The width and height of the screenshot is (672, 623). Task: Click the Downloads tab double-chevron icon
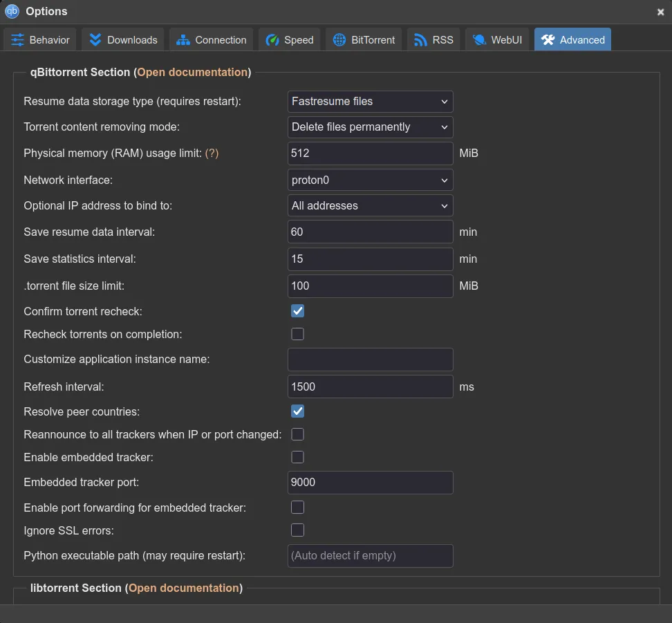(x=95, y=40)
